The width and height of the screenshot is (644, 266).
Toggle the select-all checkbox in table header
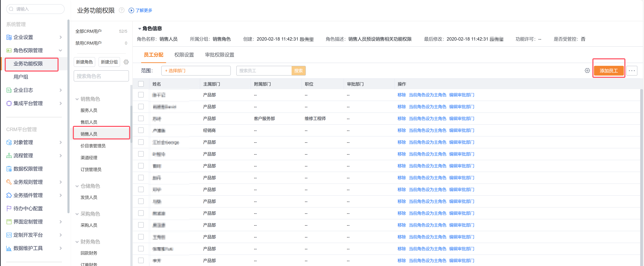pos(141,84)
